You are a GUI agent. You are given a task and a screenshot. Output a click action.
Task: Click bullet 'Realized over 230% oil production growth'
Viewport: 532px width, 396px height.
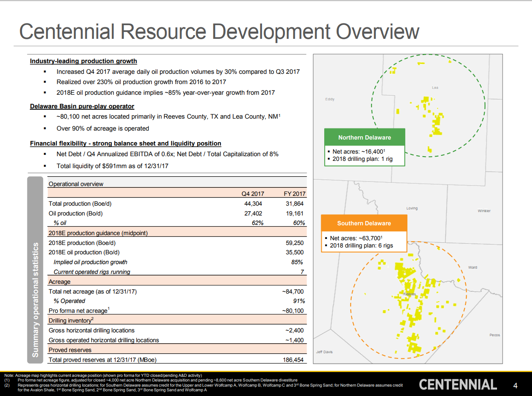tap(141, 82)
